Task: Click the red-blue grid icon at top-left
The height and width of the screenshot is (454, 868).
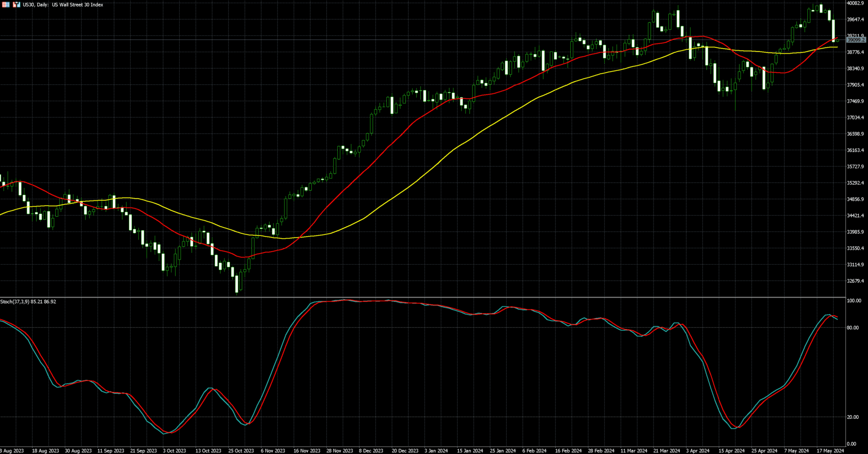Action: click(6, 5)
